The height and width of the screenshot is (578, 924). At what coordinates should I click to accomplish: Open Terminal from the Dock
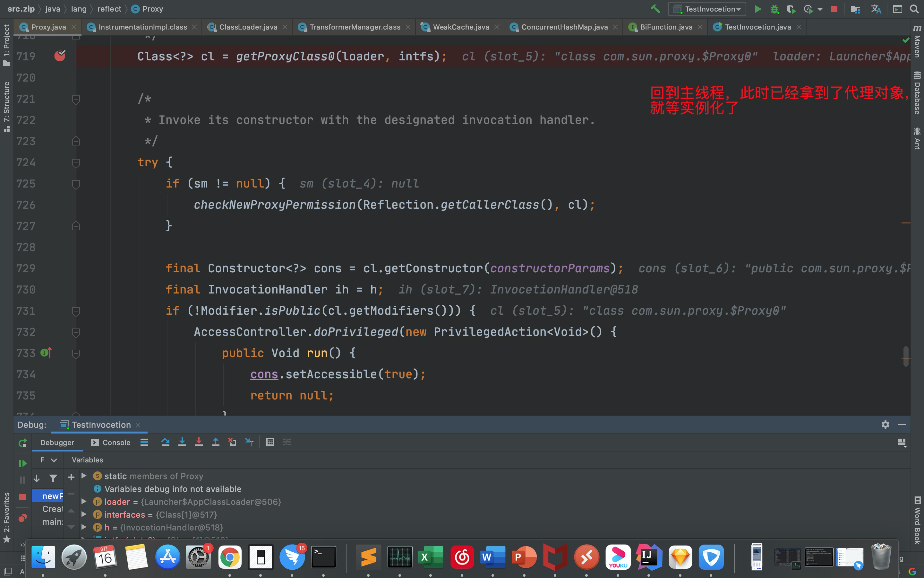coord(323,557)
